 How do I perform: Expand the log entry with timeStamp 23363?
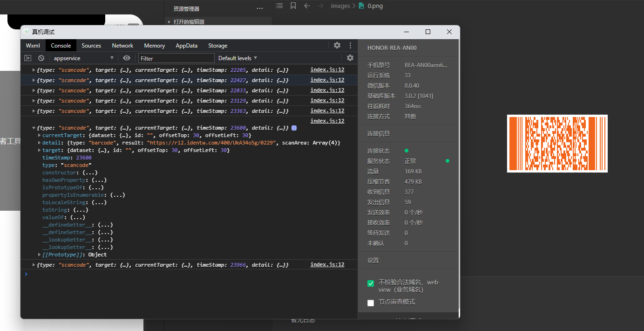[x=34, y=111]
